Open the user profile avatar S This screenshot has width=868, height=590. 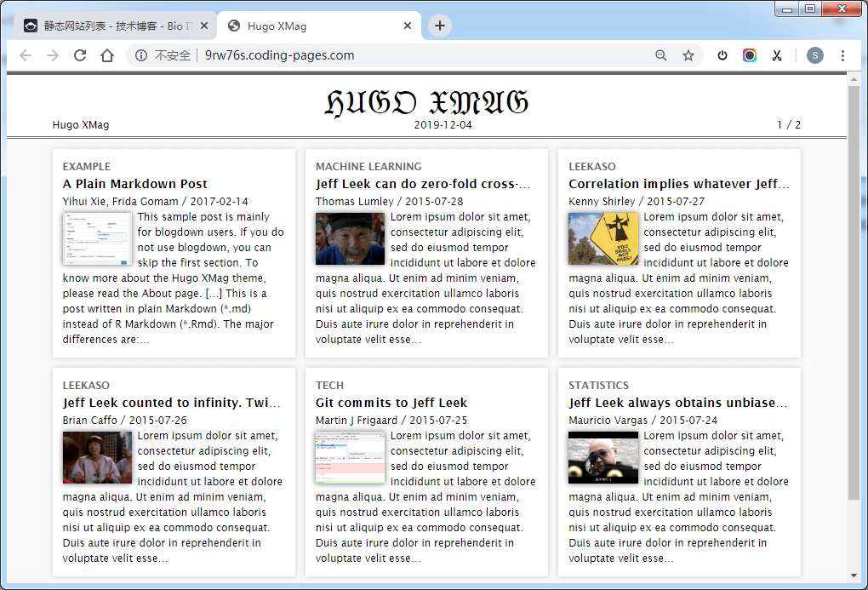(x=815, y=55)
